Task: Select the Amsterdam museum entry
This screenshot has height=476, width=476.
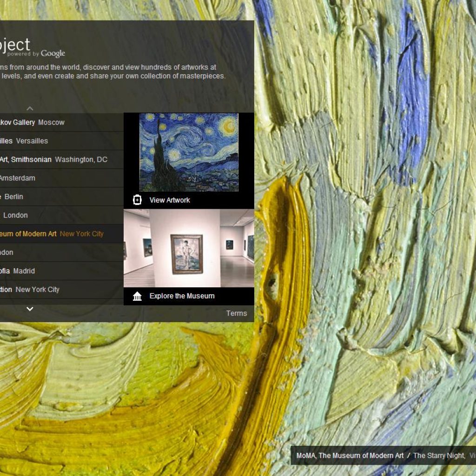Action: (x=62, y=178)
